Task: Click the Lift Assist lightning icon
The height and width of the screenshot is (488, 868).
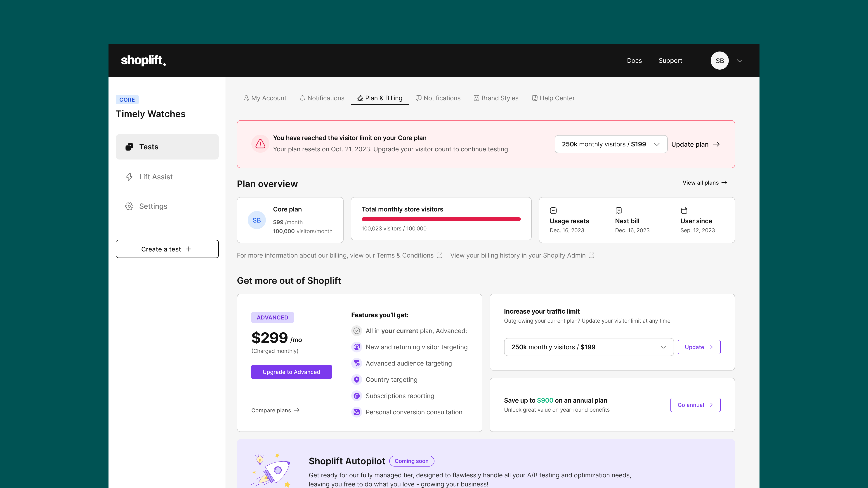Action: click(129, 177)
